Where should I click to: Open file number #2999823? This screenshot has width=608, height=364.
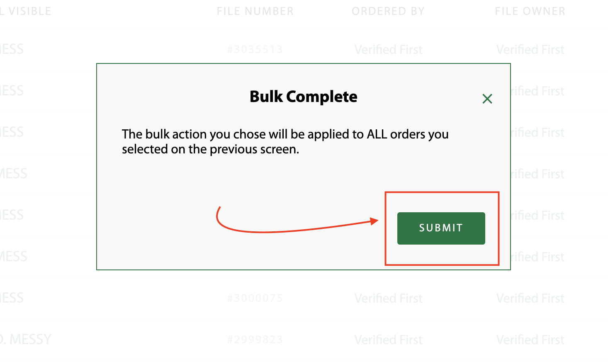pyautogui.click(x=255, y=340)
